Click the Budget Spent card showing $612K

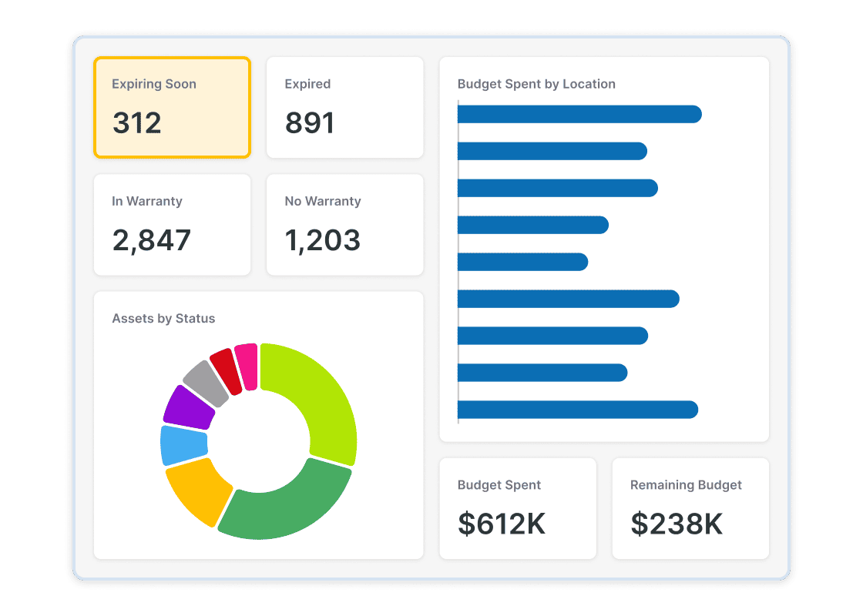coord(517,507)
